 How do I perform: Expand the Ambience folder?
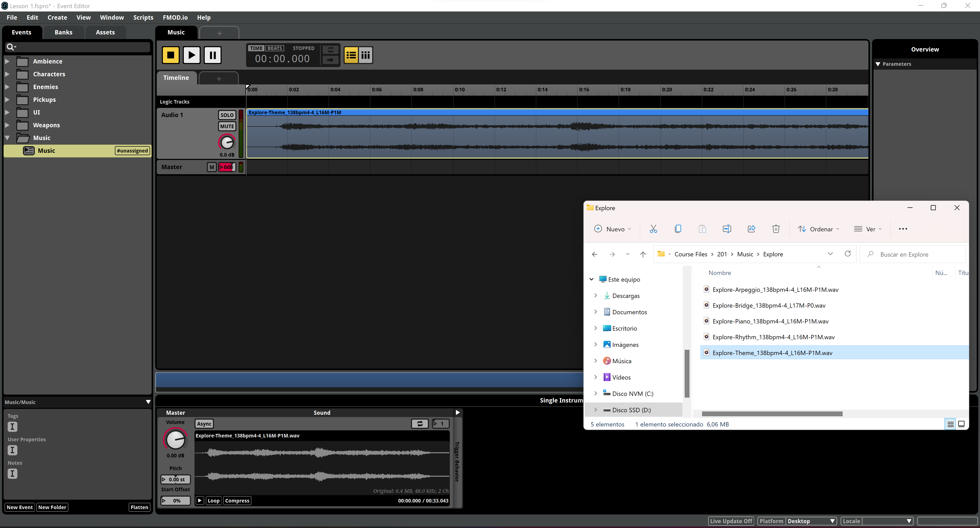coord(7,61)
